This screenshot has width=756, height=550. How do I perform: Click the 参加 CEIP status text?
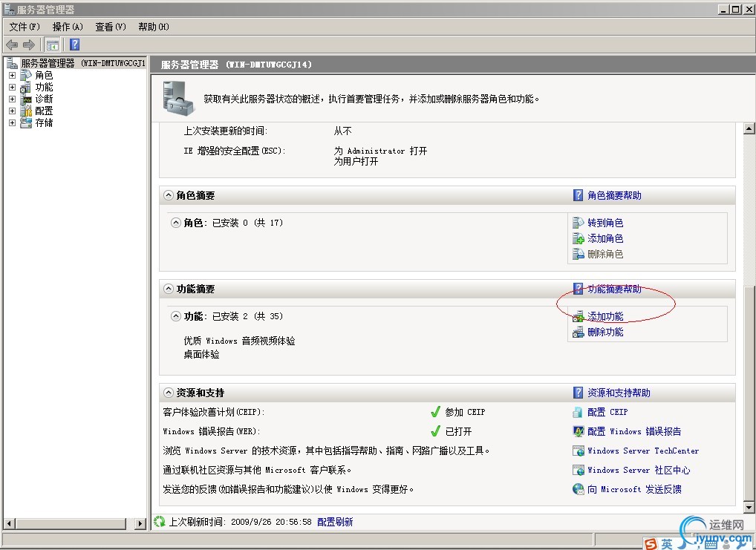click(x=465, y=412)
